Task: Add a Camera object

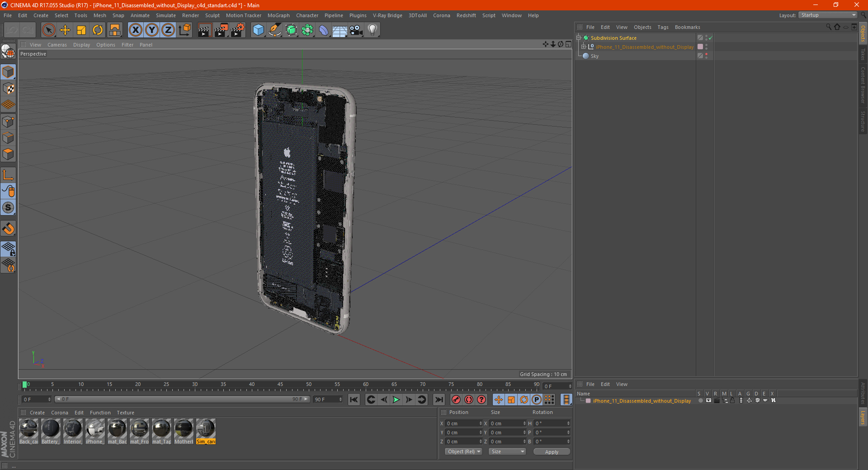Action: [x=356, y=30]
